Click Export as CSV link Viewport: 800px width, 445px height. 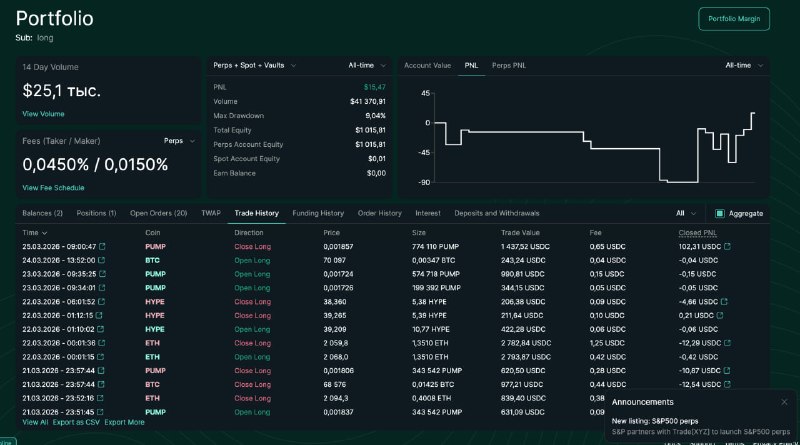tap(76, 423)
